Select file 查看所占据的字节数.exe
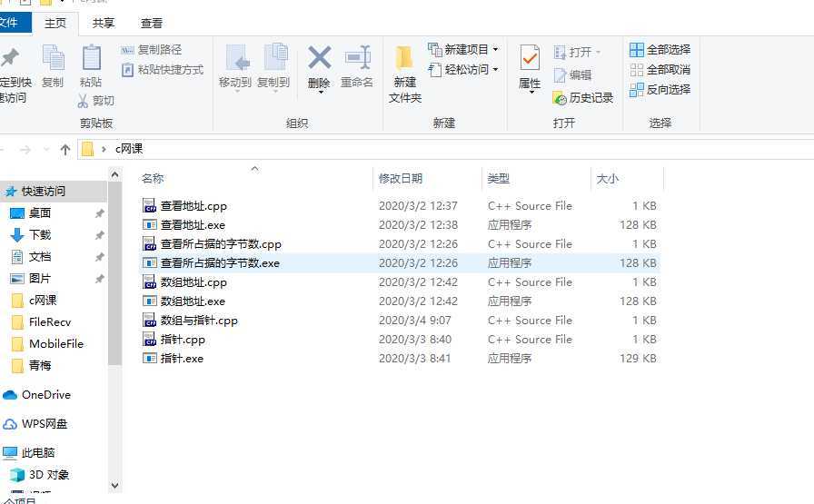Screen dimensions: 814x504 pyautogui.click(x=220, y=263)
